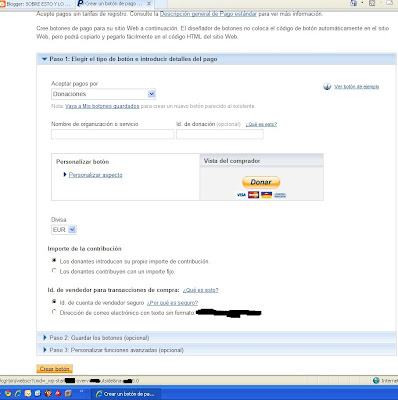Click the Personalizar botón heading text
The height and width of the screenshot is (400, 398).
pyautogui.click(x=82, y=162)
